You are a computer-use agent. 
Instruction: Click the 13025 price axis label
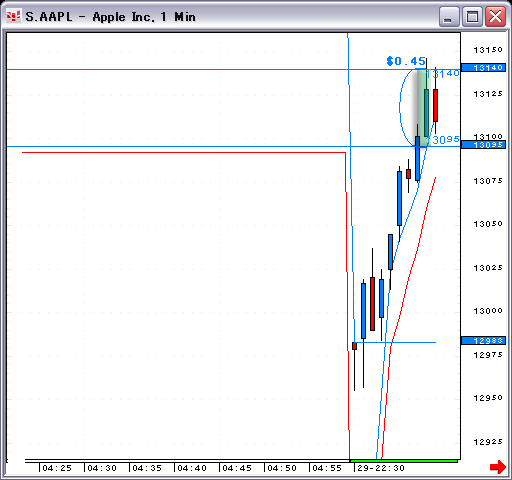[x=488, y=268]
